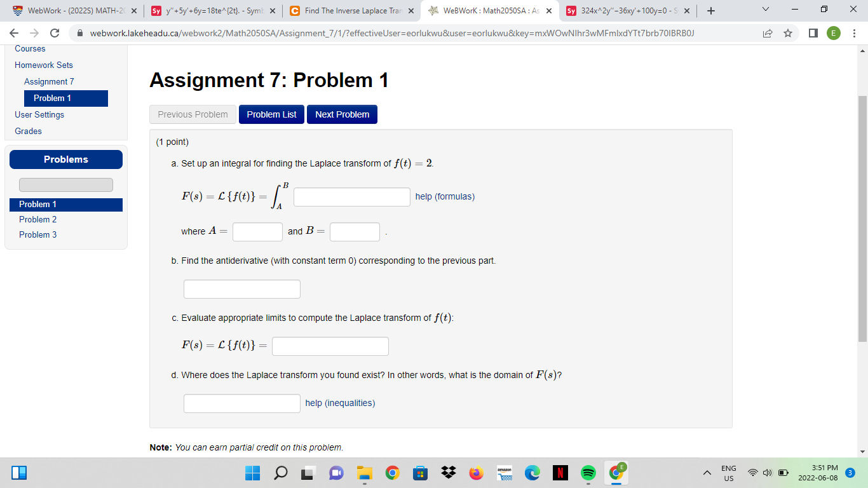868x488 pixels.
Task: Open File Explorer from the taskbar
Action: (x=363, y=473)
